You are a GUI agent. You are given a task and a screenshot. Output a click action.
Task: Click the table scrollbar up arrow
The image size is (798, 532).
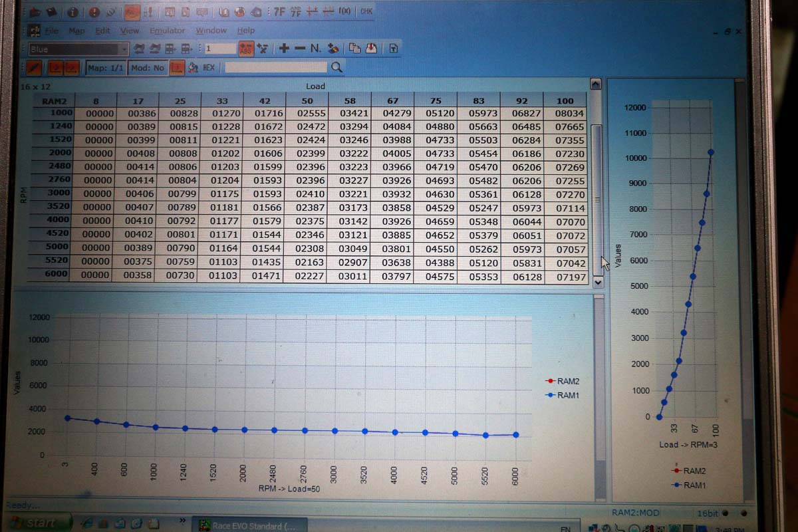(x=596, y=84)
